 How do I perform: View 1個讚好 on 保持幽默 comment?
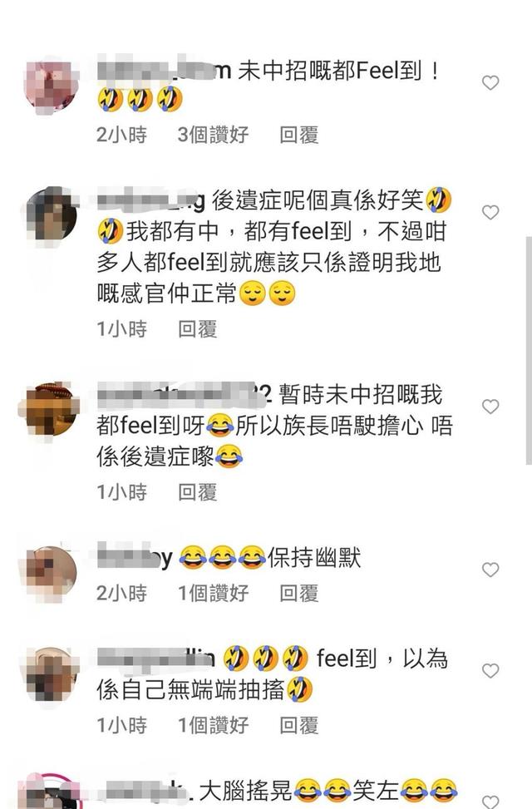click(x=213, y=594)
